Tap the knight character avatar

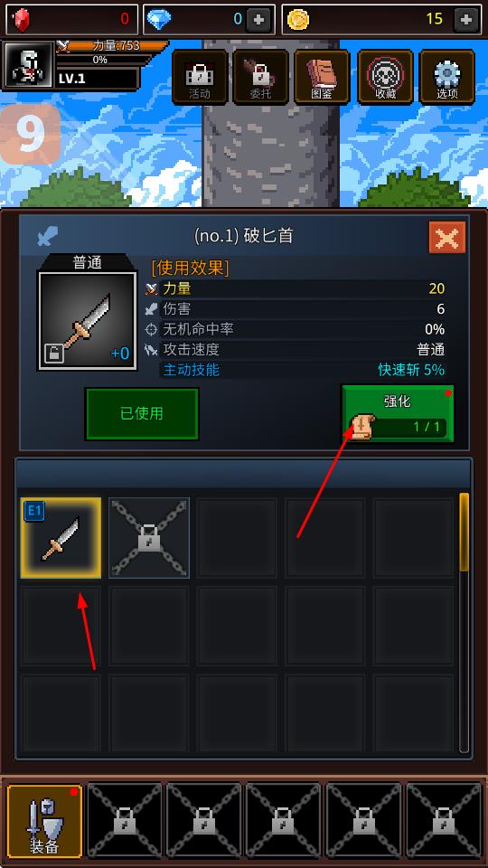(28, 65)
